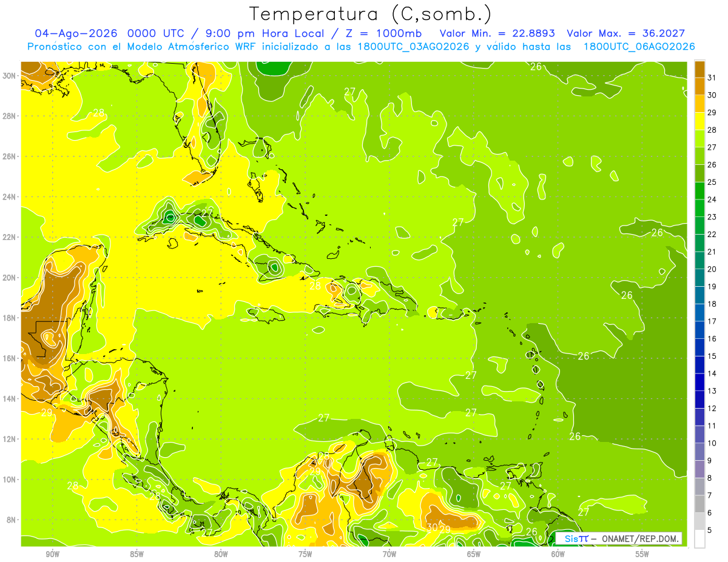728x562 pixels.
Task: Click the 20N latitude axis label
Action: tap(9, 278)
